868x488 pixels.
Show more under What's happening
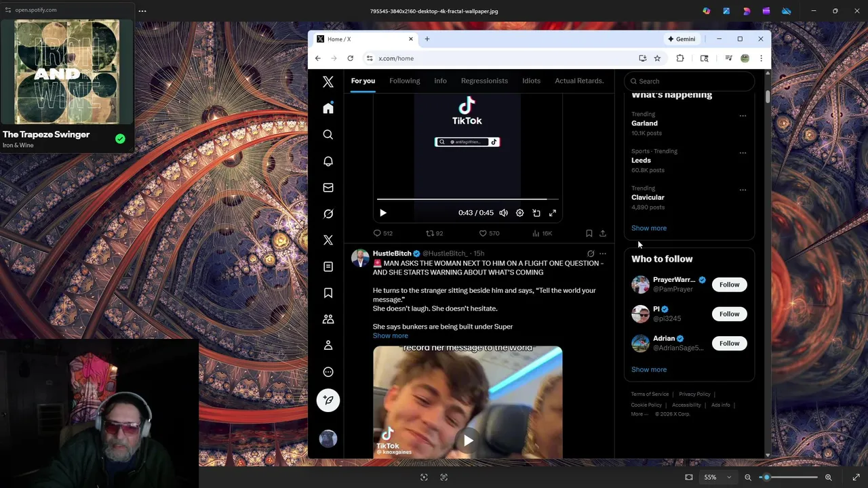coord(649,228)
